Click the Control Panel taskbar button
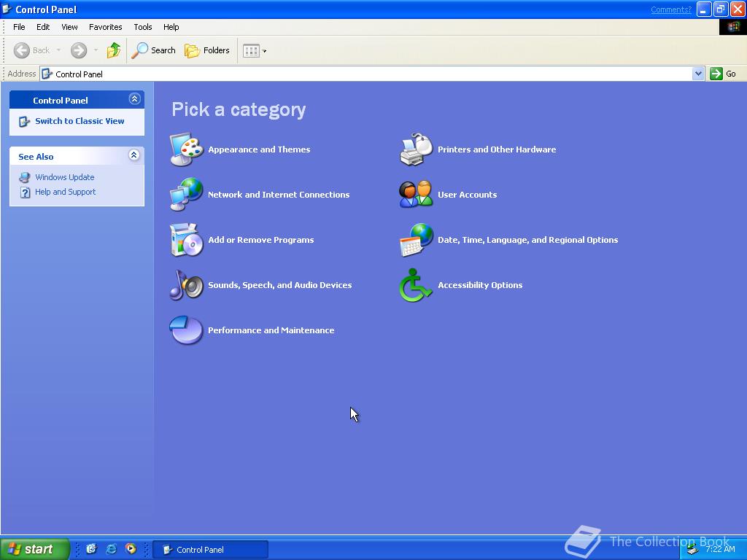This screenshot has width=747, height=560. pos(211,550)
